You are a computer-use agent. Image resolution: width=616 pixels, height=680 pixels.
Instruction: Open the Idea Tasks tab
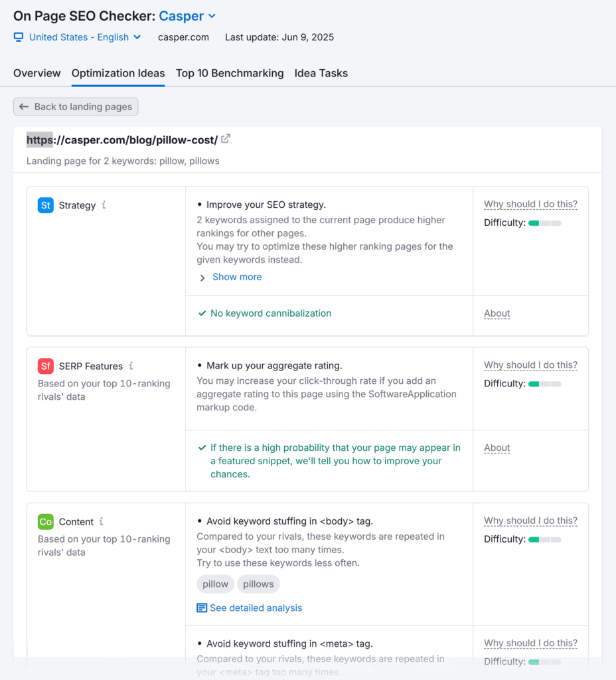pyautogui.click(x=321, y=73)
